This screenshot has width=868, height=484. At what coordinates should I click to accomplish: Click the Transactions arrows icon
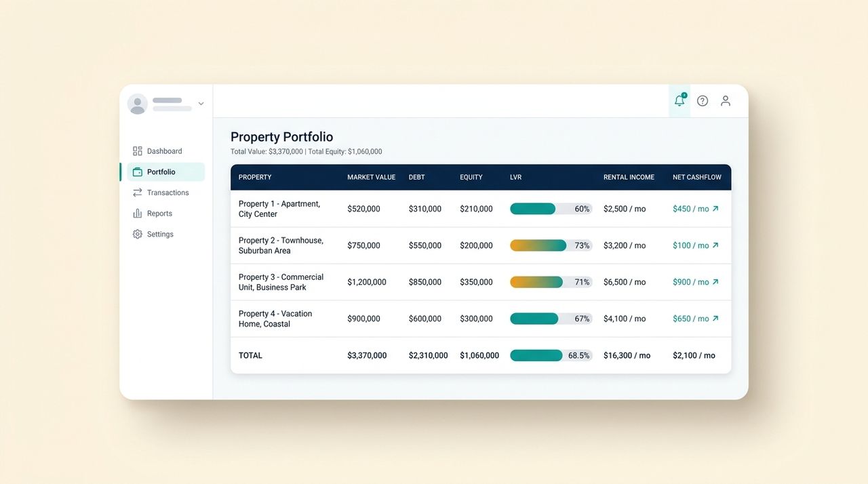click(x=138, y=193)
